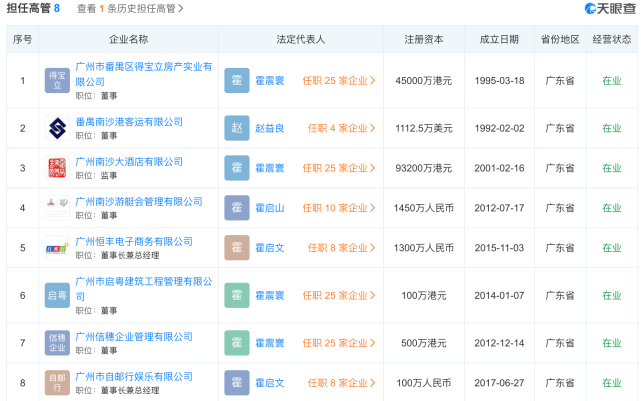Expand 任职 4 家企业 for 赵益良
641x401 pixels.
click(341, 128)
